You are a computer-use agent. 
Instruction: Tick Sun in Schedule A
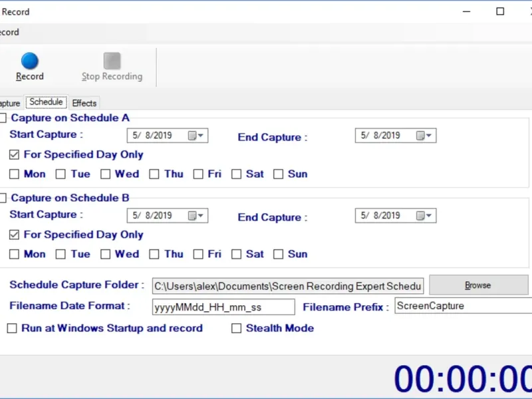(278, 174)
